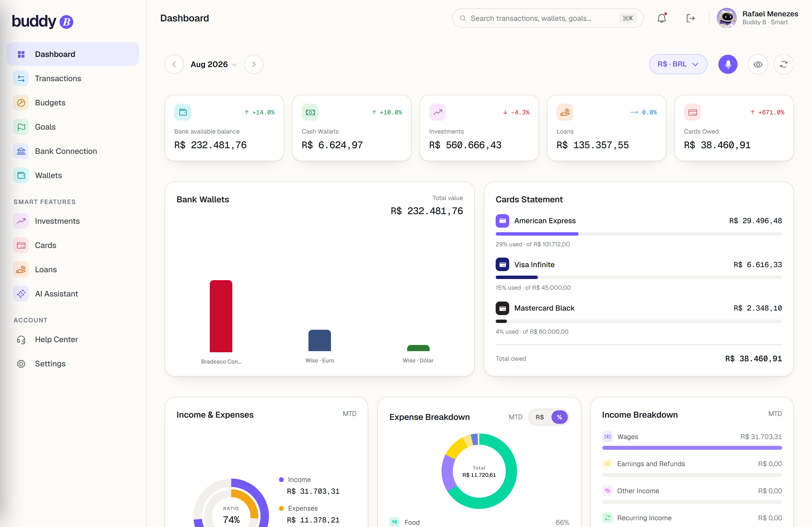Go to next month arrow

[254, 64]
